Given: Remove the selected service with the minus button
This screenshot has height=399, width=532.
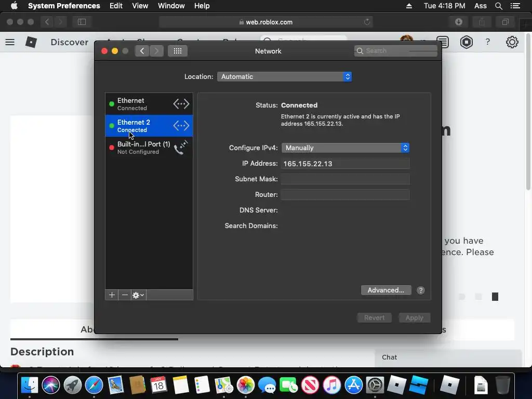Looking at the screenshot, I should [125, 295].
